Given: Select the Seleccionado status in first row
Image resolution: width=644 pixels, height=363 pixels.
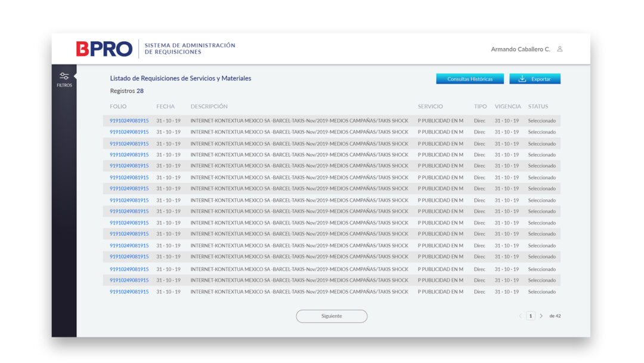Looking at the screenshot, I should (x=541, y=121).
